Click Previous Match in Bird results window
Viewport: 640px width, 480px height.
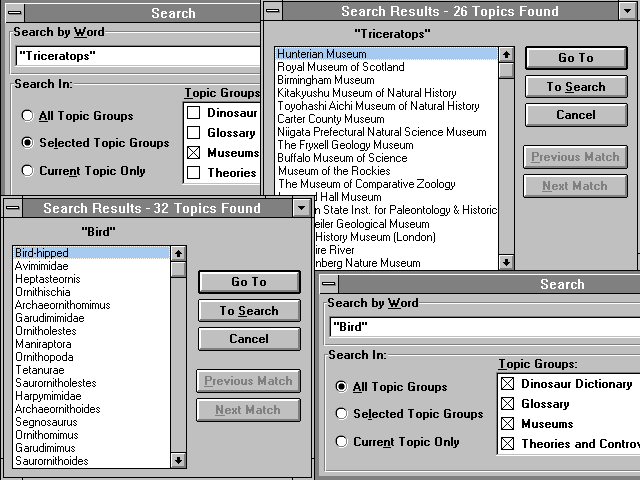tap(248, 381)
